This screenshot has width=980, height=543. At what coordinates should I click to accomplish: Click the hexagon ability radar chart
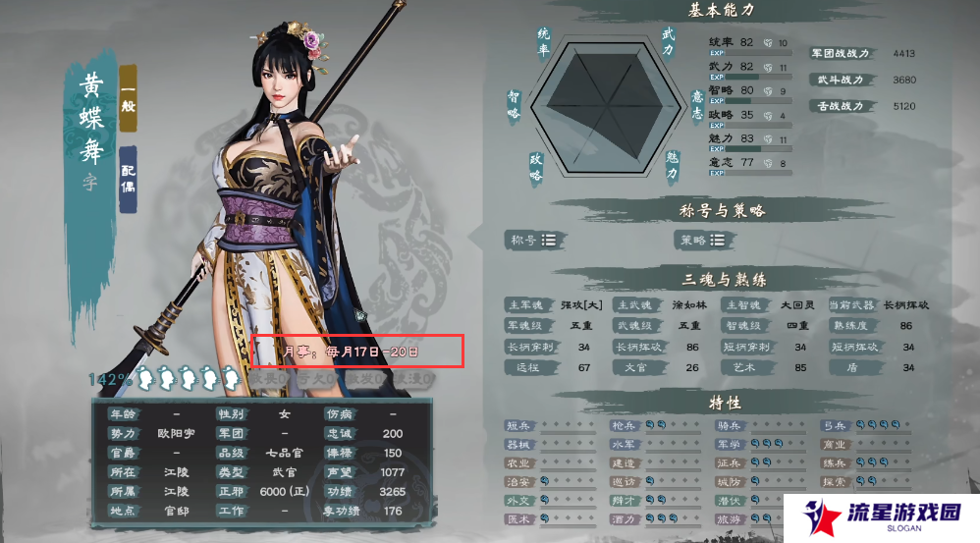606,107
